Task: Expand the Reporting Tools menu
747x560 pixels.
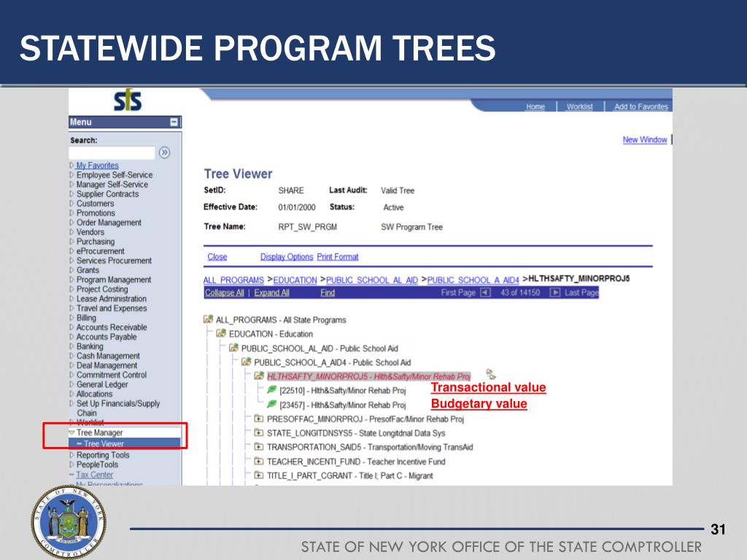Action: 72,455
